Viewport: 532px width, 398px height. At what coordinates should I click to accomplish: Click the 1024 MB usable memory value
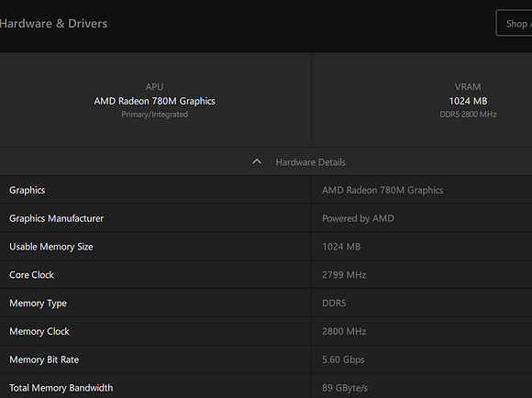[x=341, y=247]
